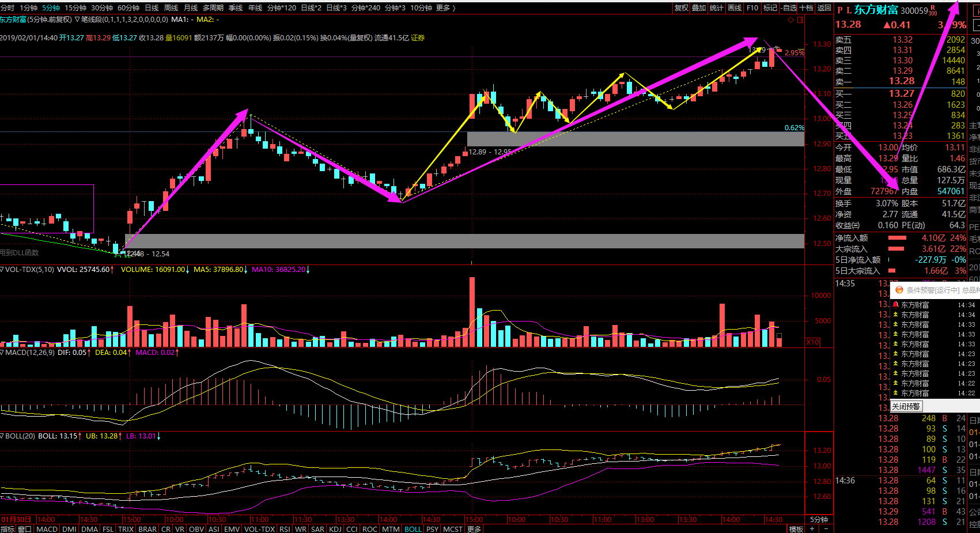Click the 窗口 window button
The width and height of the screenshot is (980, 533).
25,529
